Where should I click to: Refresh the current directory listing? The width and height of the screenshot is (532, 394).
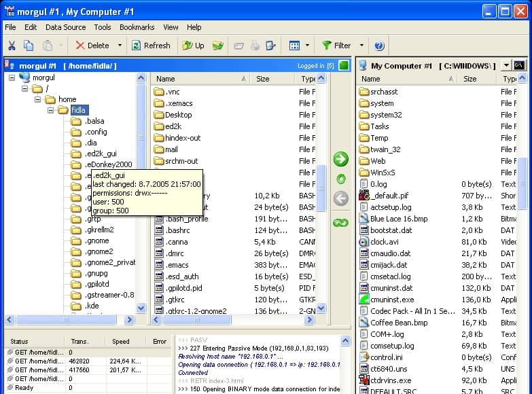pyautogui.click(x=151, y=46)
